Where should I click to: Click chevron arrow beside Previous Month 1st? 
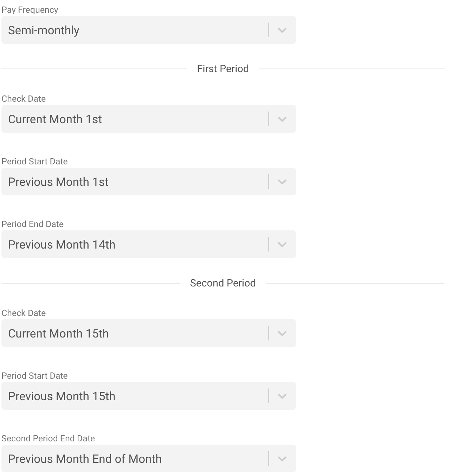[282, 182]
